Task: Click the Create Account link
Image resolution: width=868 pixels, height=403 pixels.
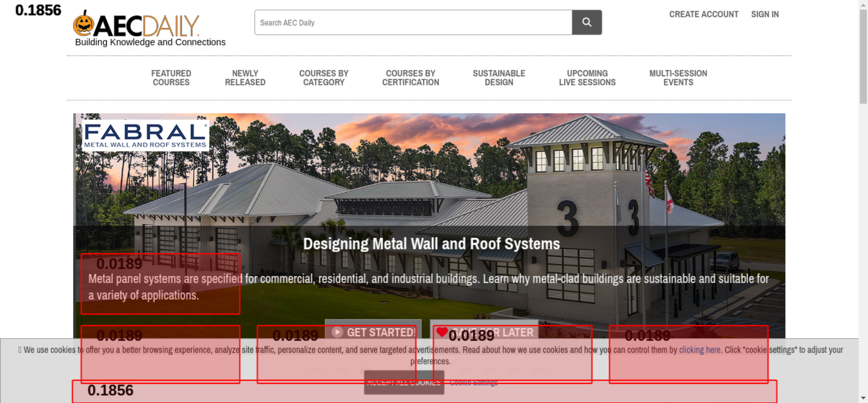Action: coord(704,14)
